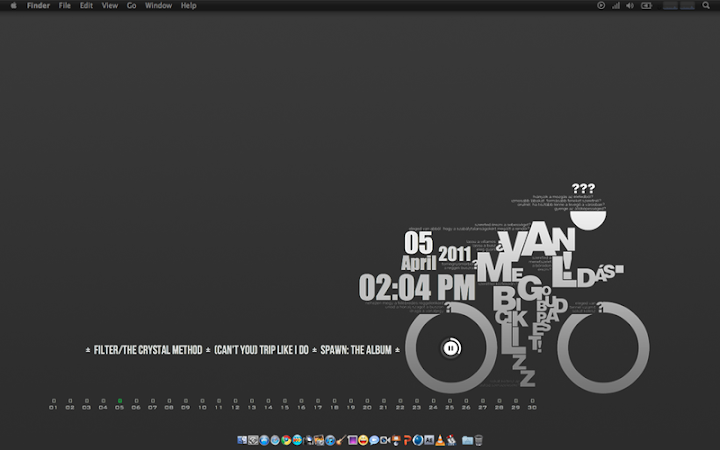720x450 pixels.
Task: Launch Keynote podium icon from Dock
Action: [396, 440]
